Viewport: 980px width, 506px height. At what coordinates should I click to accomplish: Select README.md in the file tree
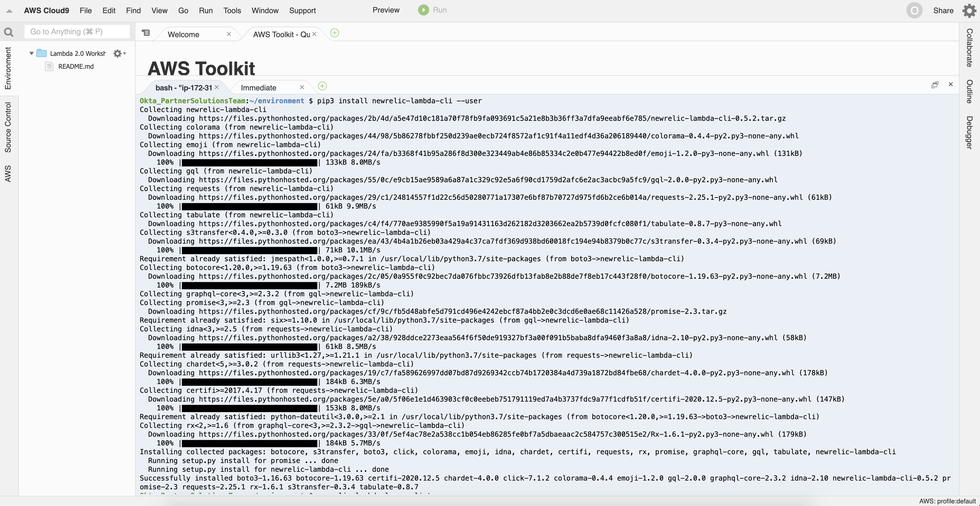(76, 67)
